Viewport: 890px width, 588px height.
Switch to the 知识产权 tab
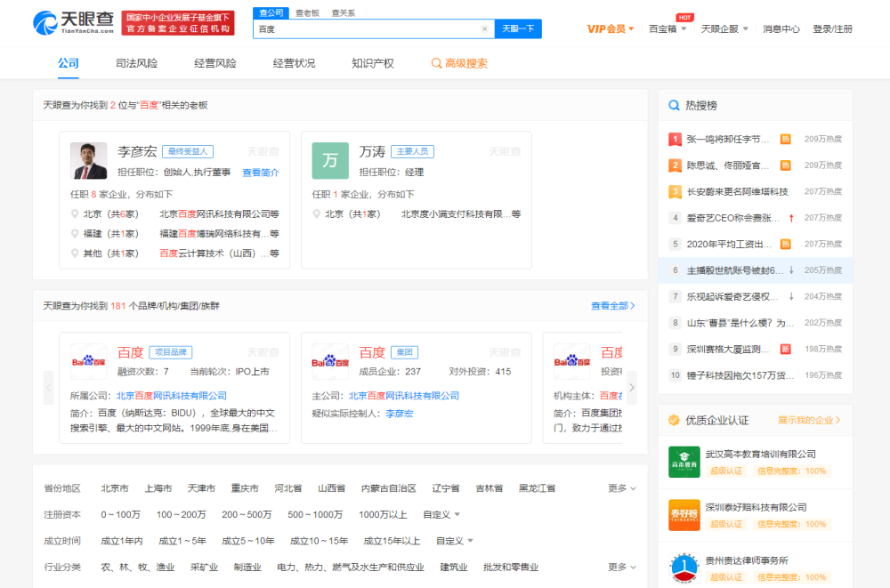click(372, 64)
